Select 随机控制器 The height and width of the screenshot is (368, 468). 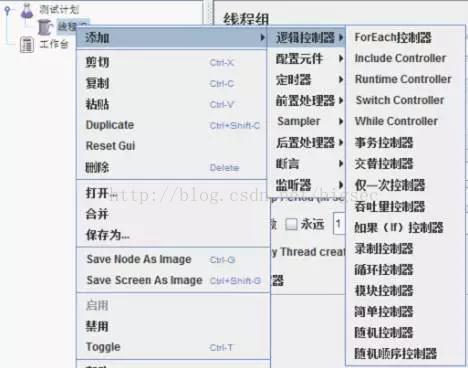point(405,332)
